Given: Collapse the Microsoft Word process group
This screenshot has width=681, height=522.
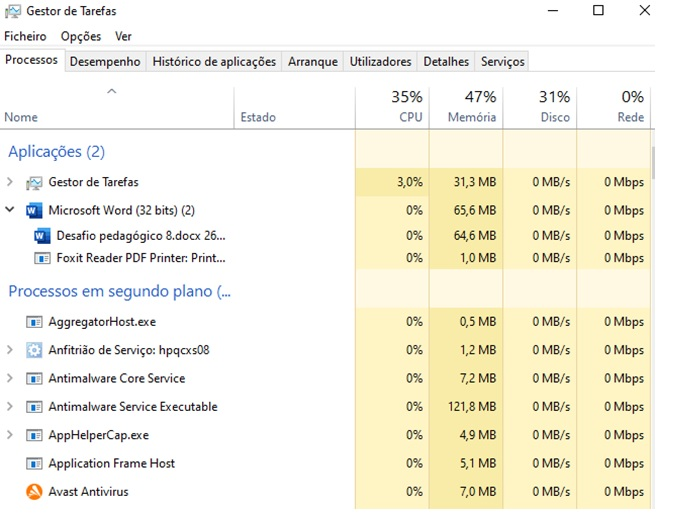Looking at the screenshot, I should pyautogui.click(x=10, y=210).
